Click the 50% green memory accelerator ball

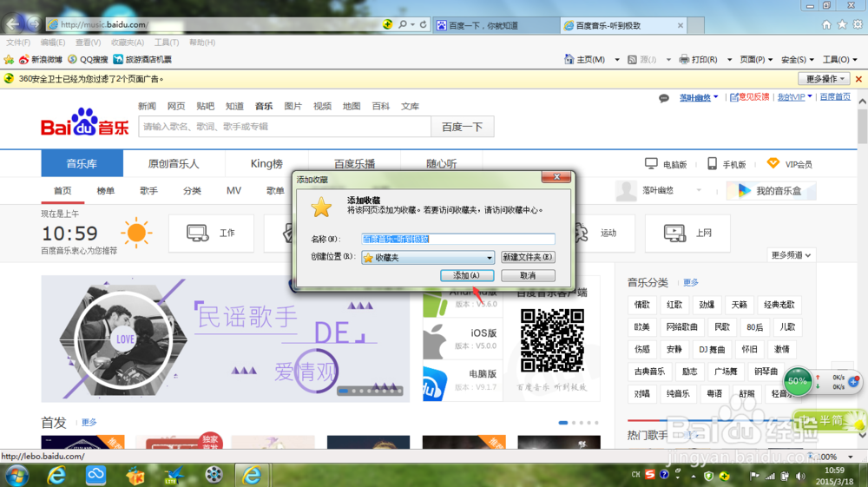click(798, 381)
